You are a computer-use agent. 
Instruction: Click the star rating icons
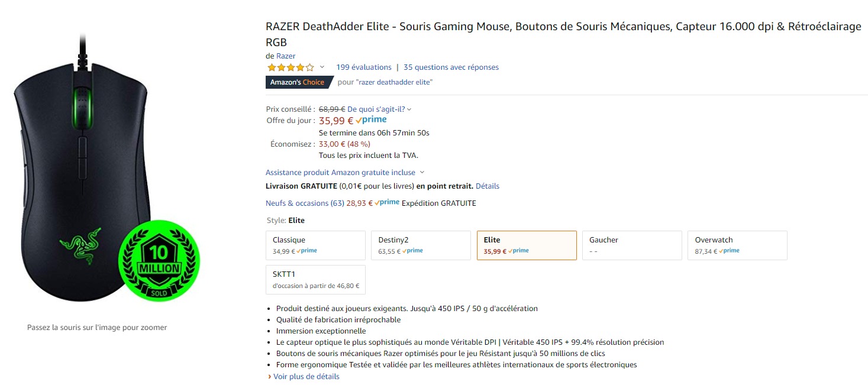tap(290, 67)
